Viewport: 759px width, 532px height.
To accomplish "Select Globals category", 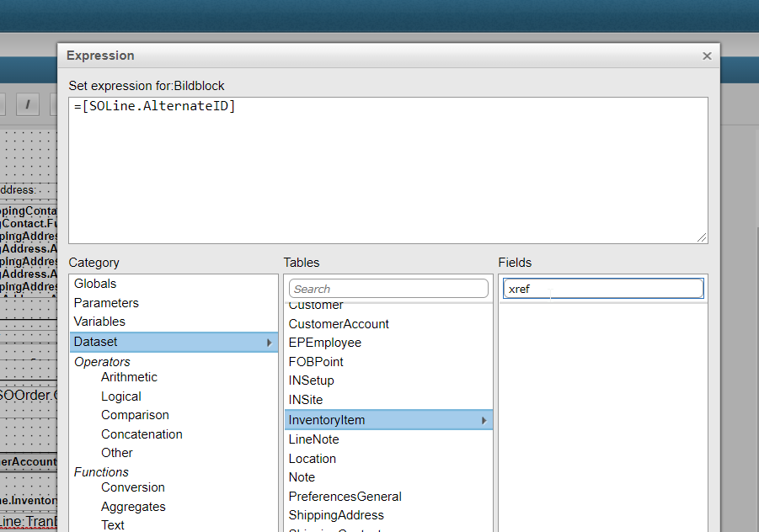I will (95, 284).
